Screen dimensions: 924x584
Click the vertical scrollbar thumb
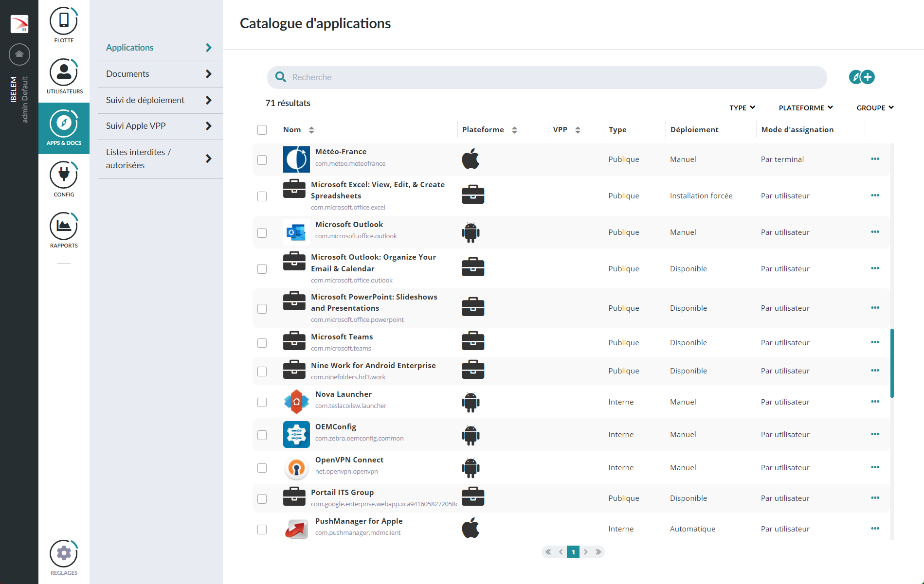pyautogui.click(x=892, y=363)
